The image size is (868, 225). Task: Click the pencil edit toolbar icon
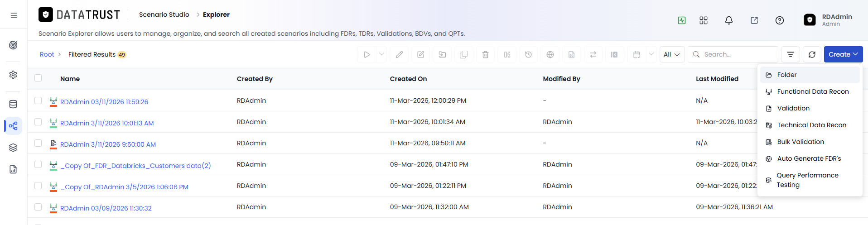399,54
